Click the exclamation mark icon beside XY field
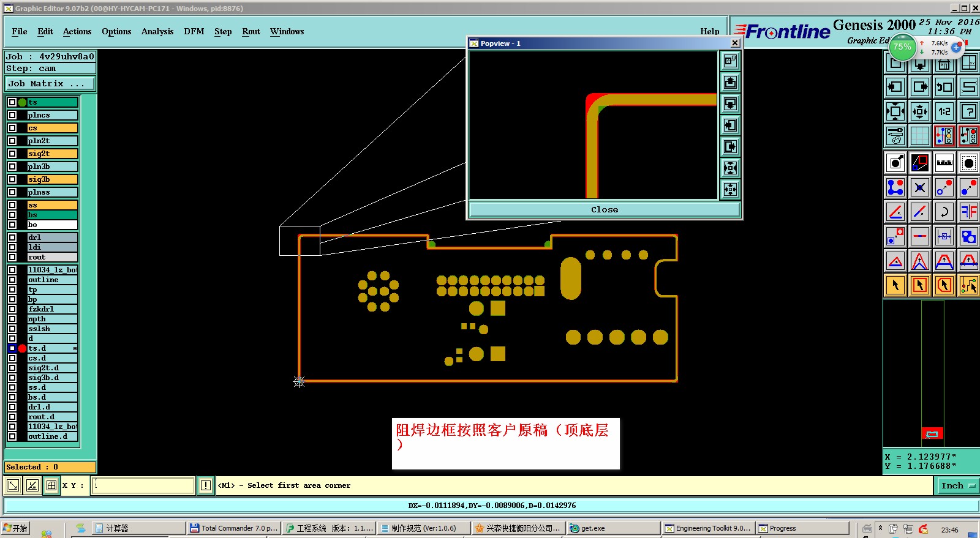Image resolution: width=980 pixels, height=538 pixels. point(206,485)
